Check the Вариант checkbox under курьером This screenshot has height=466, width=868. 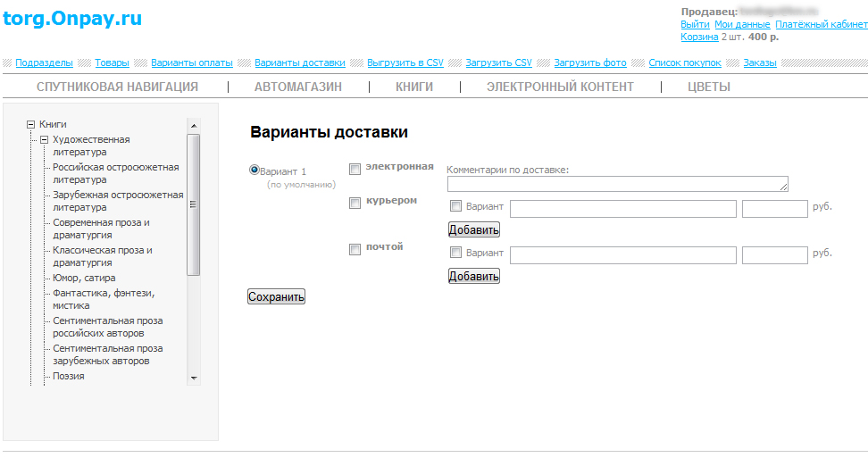(x=455, y=206)
